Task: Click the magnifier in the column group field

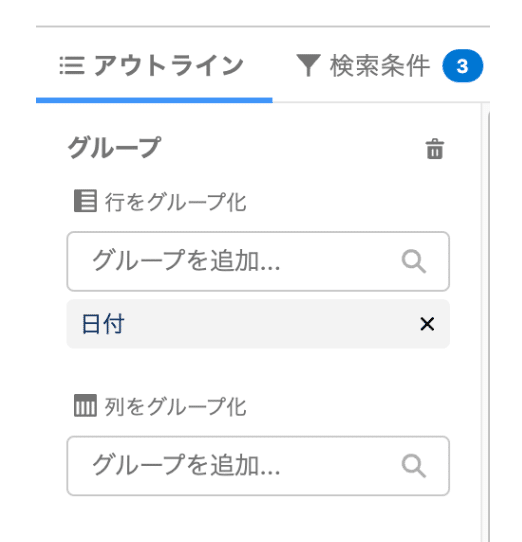Action: 414,466
